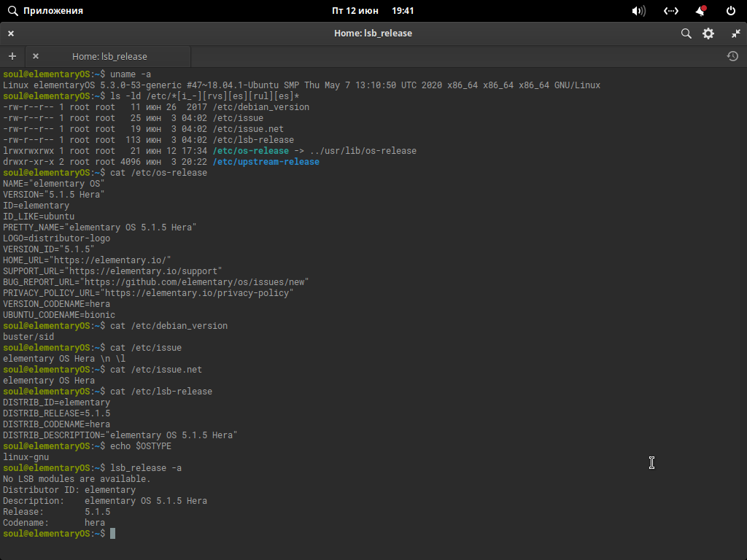747x560 pixels.
Task: Click the 'https://elementary.io/support' URL
Action: coord(143,271)
